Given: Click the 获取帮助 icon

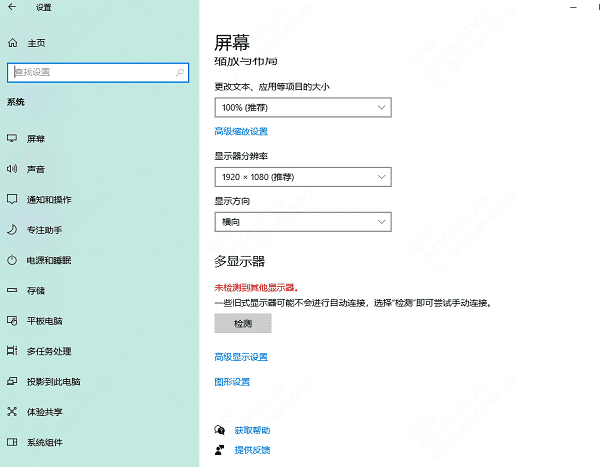Looking at the screenshot, I should (220, 429).
